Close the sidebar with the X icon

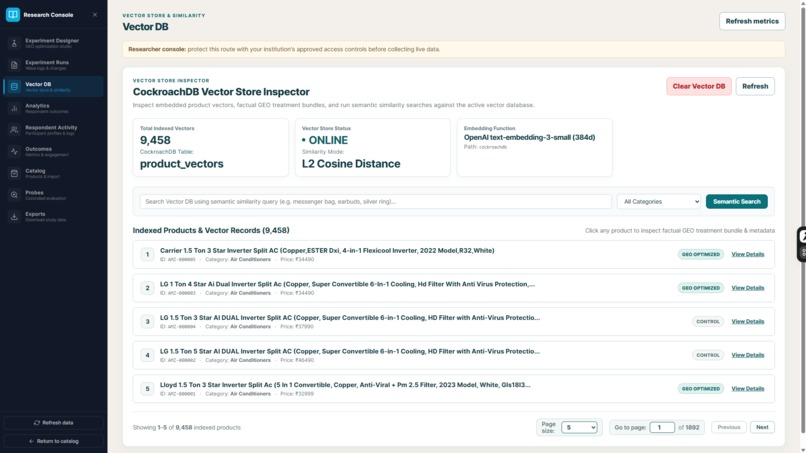pyautogui.click(x=95, y=15)
